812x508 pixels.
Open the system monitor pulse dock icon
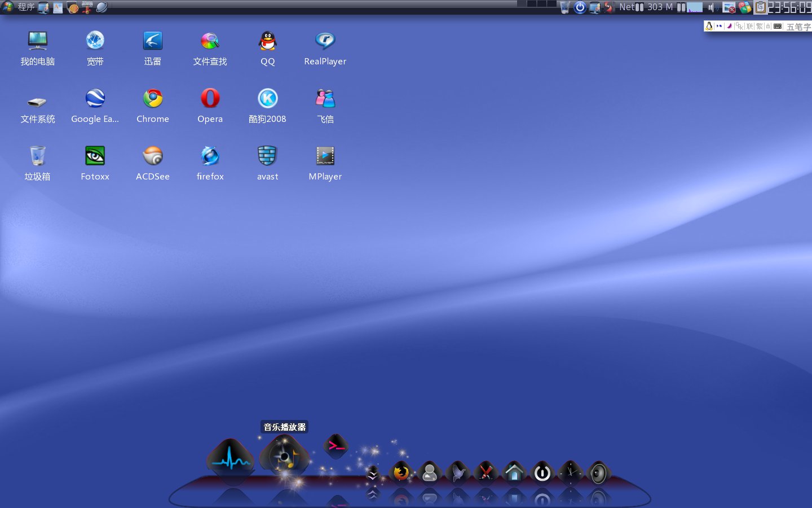click(230, 461)
